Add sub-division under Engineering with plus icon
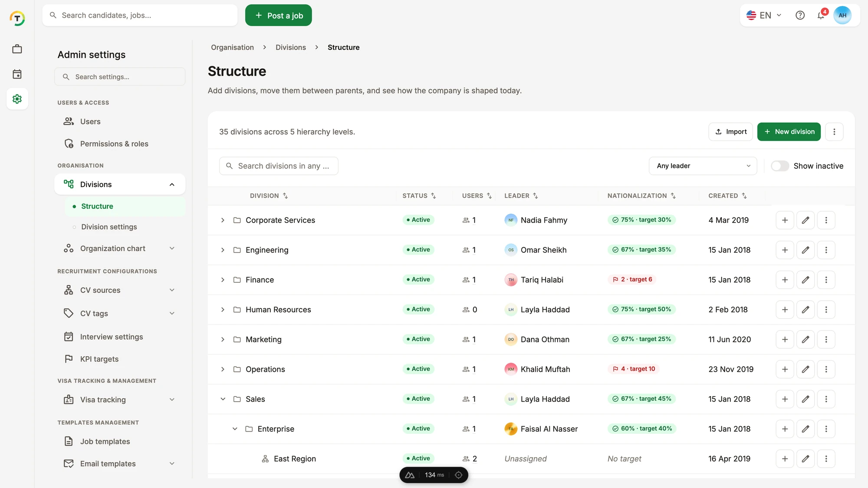Screen dimensions: 868x488 tap(785, 250)
